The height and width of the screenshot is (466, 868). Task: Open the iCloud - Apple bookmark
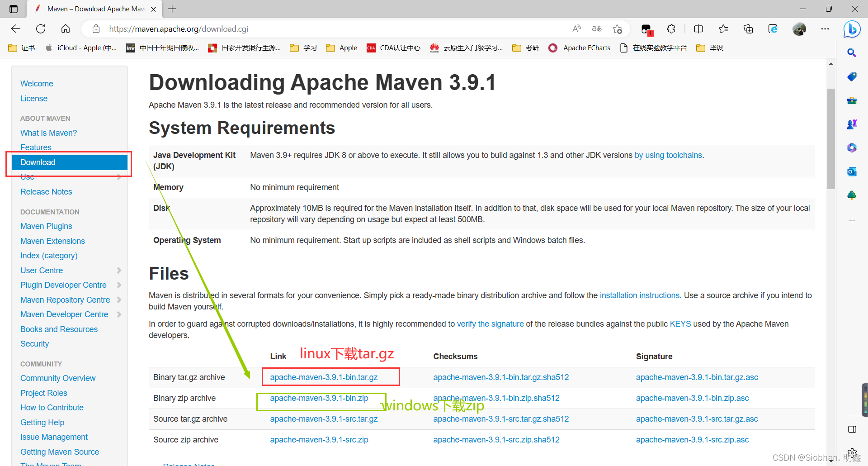[x=81, y=48]
